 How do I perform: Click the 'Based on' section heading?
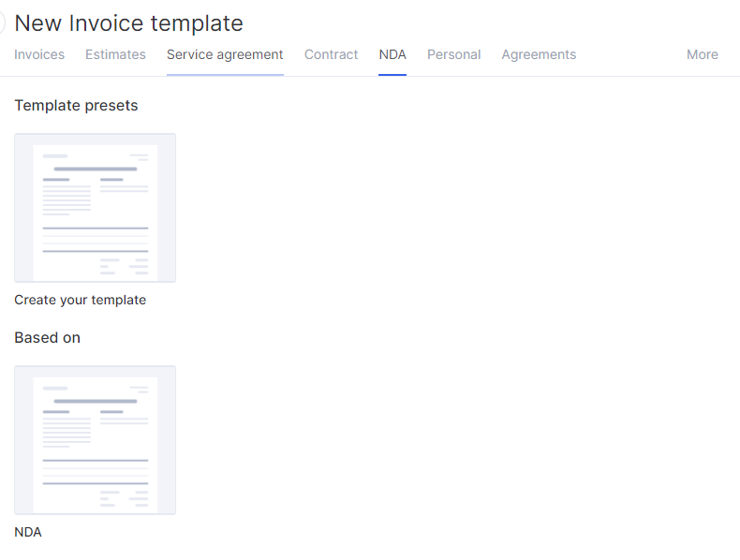pos(47,338)
